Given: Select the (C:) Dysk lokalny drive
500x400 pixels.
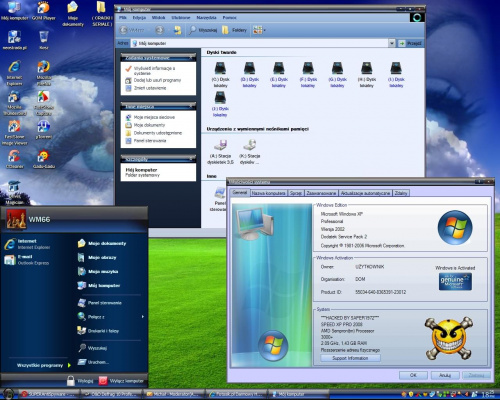Looking at the screenshot, I should point(220,75).
